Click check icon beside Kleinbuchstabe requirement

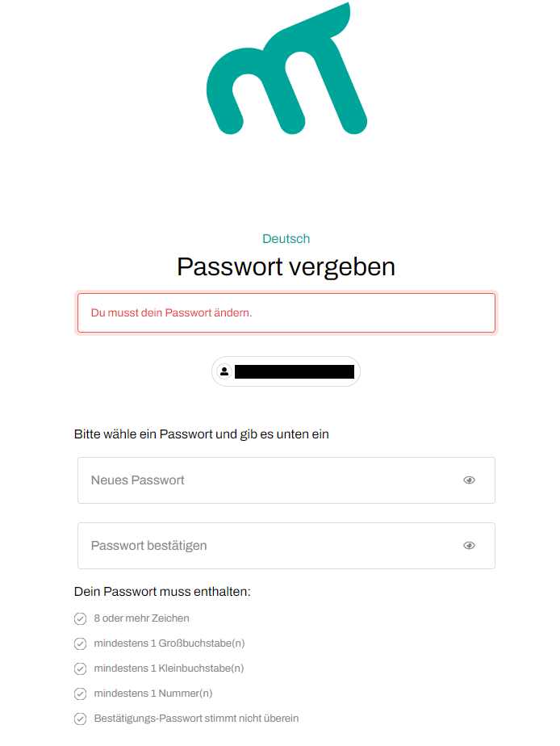click(x=80, y=669)
